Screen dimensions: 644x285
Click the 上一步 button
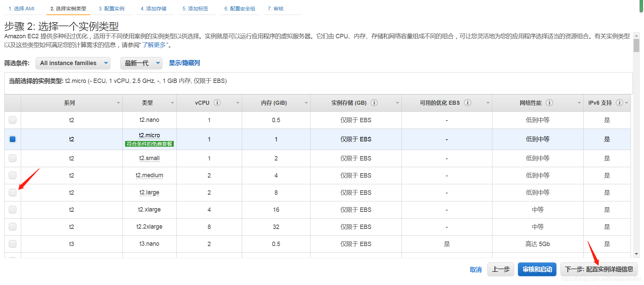[501, 269]
